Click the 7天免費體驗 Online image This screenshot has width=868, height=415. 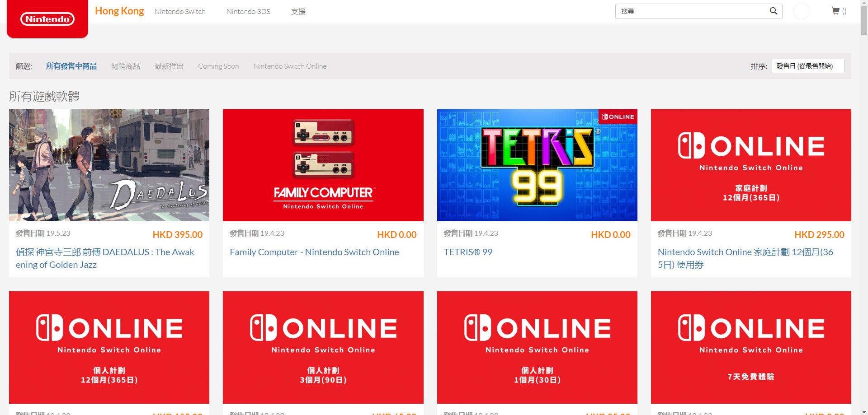(x=751, y=347)
